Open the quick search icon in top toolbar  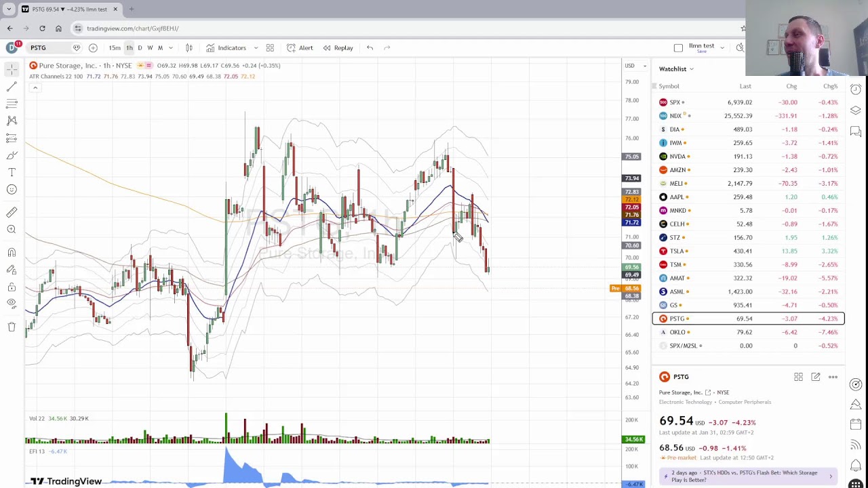click(740, 47)
